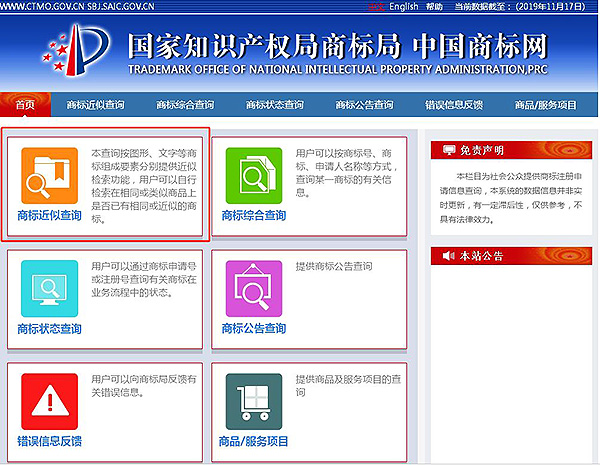600x465 pixels.
Task: Click the description text 用户可以通过商标申请号
Action: tap(144, 279)
